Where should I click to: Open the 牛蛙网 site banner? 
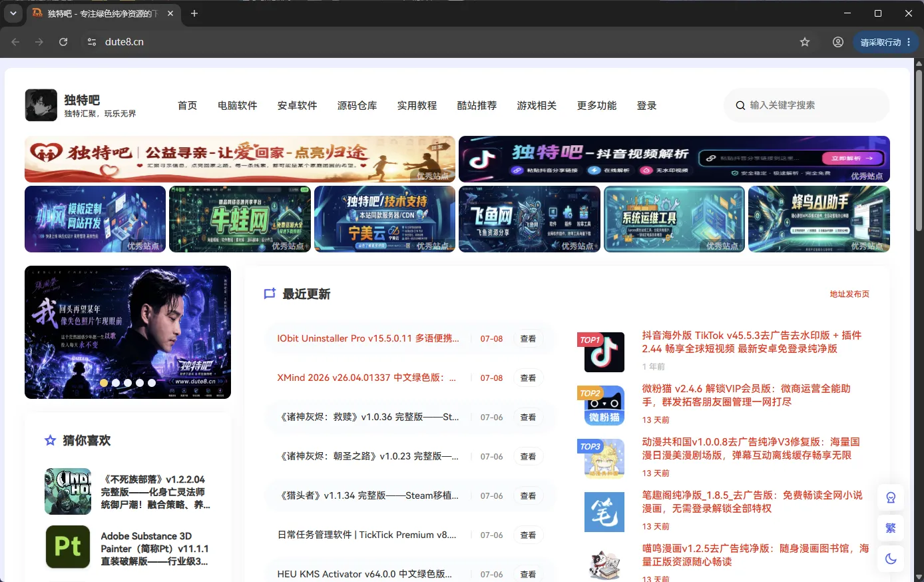pyautogui.click(x=240, y=219)
